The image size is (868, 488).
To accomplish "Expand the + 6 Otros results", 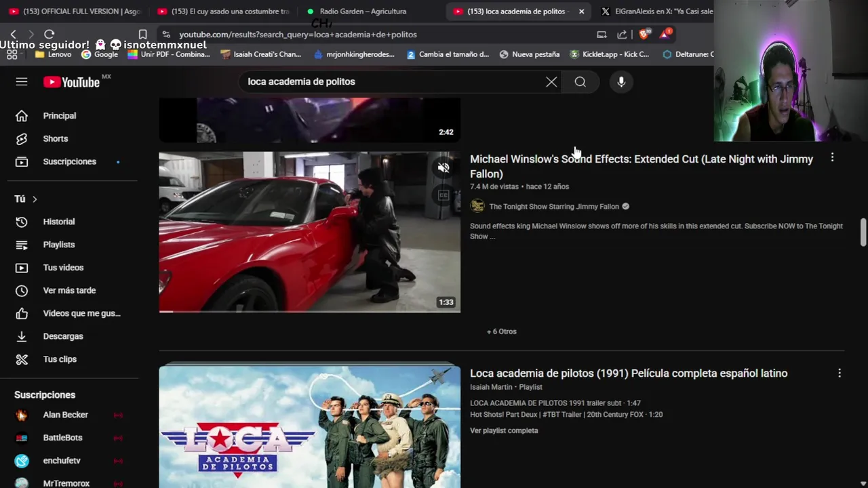I will (x=502, y=331).
